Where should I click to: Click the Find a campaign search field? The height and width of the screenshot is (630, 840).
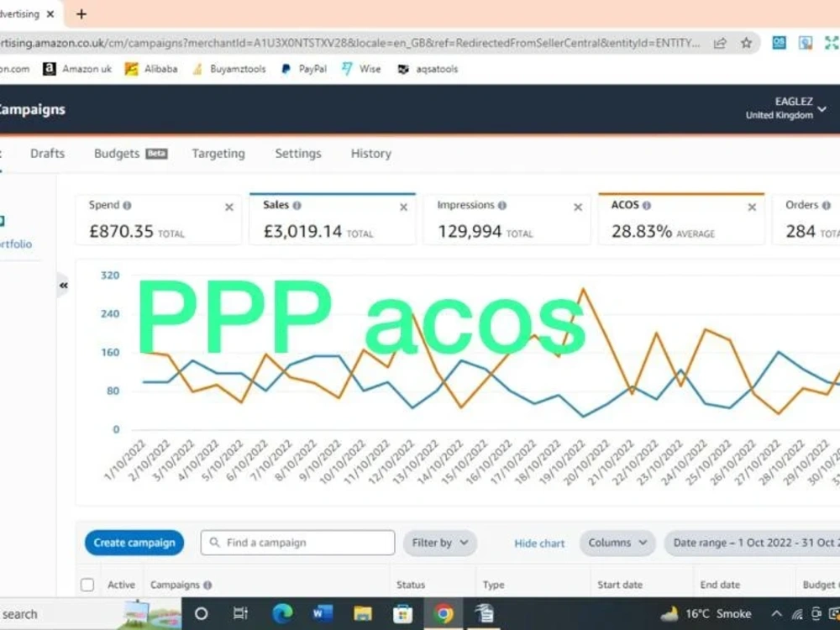[298, 543]
